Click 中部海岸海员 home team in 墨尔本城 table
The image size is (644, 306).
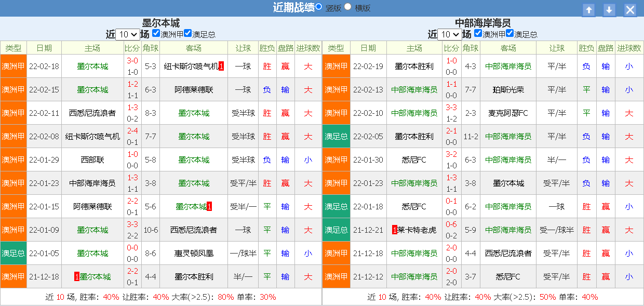[92, 183]
